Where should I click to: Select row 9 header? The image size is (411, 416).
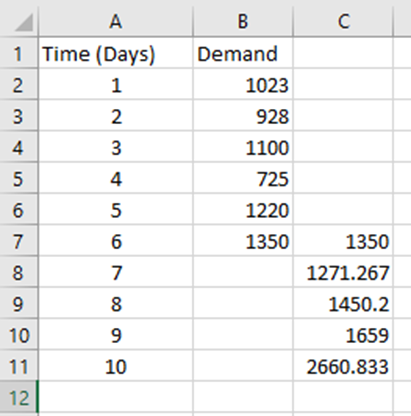(x=19, y=304)
